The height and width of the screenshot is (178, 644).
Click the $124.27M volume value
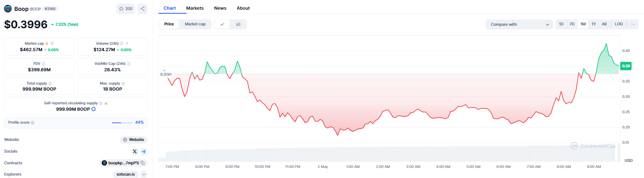[x=105, y=50]
